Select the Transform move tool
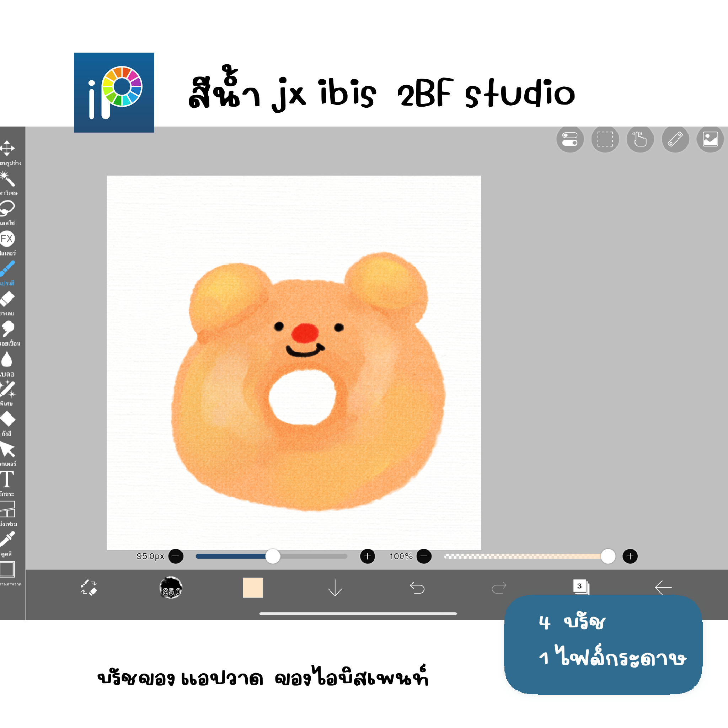Viewport: 728px width, 728px height. point(7,148)
